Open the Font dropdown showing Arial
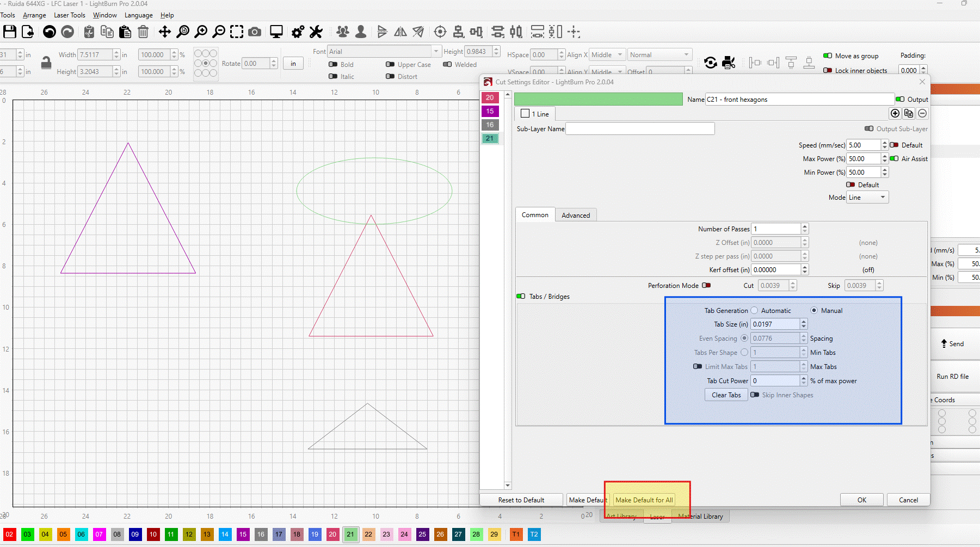The width and height of the screenshot is (980, 547). (x=384, y=52)
